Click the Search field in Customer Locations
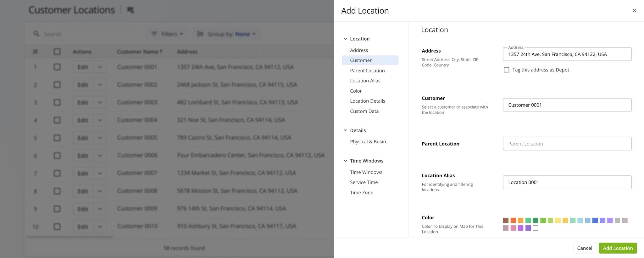This screenshot has width=644, height=258. tap(86, 34)
